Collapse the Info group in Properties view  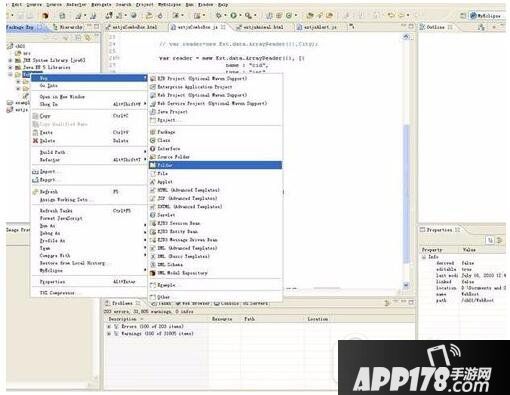(424, 257)
